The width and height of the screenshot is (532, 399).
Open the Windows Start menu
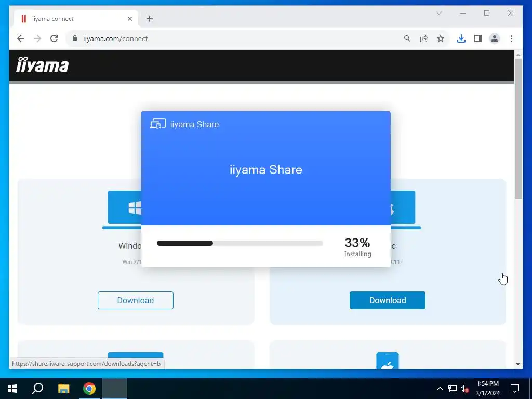(12, 389)
